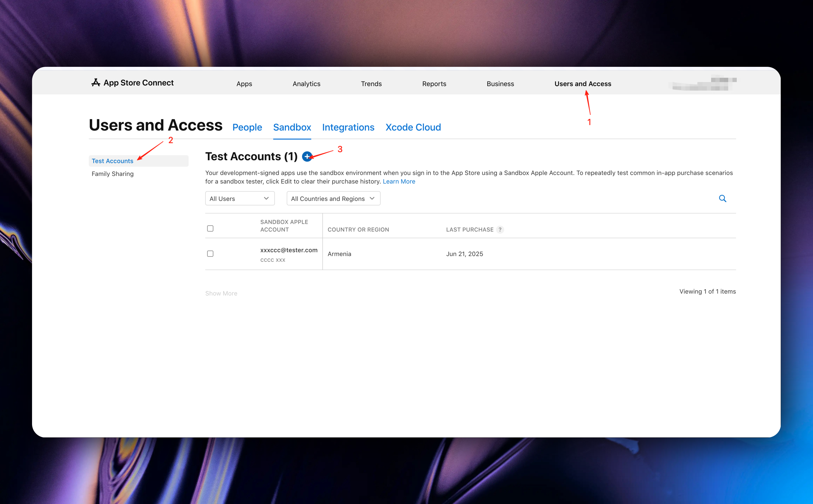
Task: Open the Integrations tab
Action: pyautogui.click(x=348, y=127)
